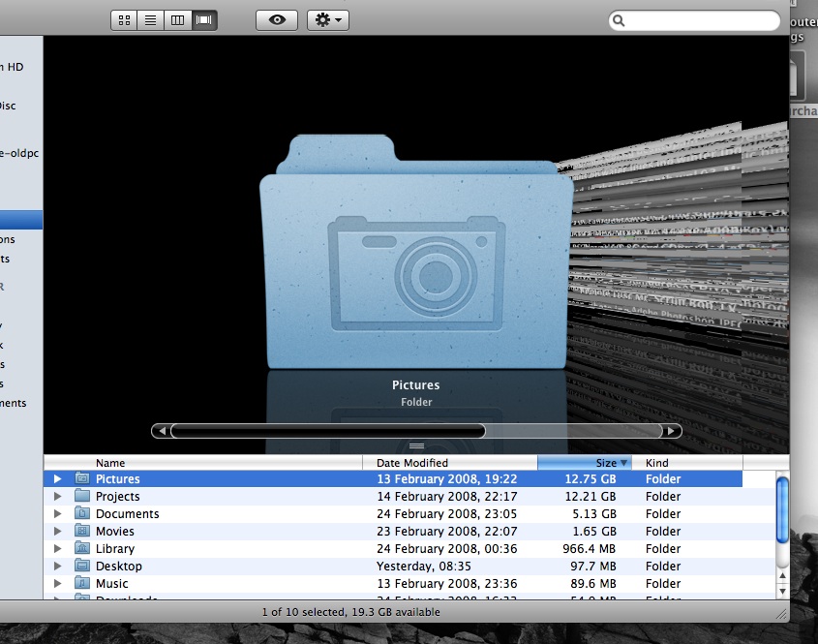Click the Finder search field
Viewport: 818px width, 644px height.
pos(694,20)
